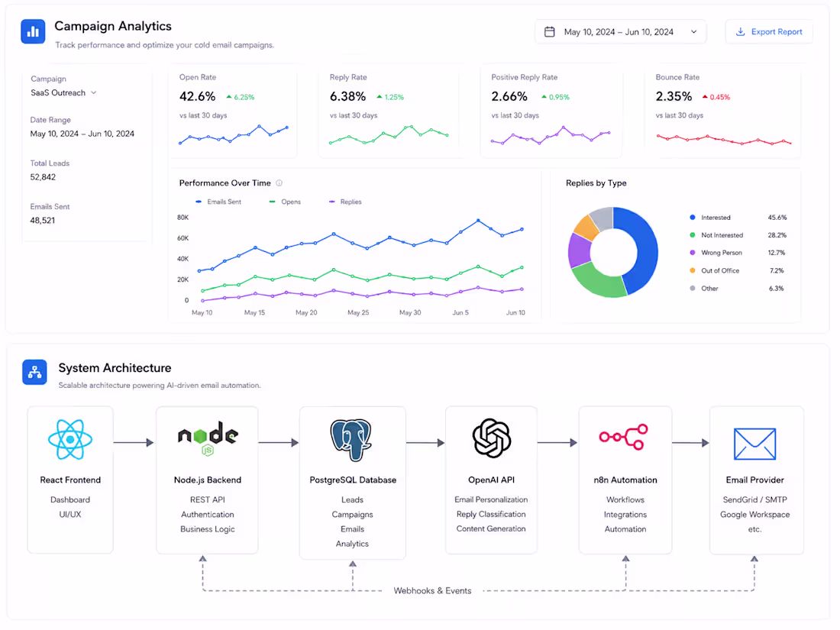The image size is (840, 630).
Task: Click Reply Classification under OpenAI API
Action: pos(491,514)
